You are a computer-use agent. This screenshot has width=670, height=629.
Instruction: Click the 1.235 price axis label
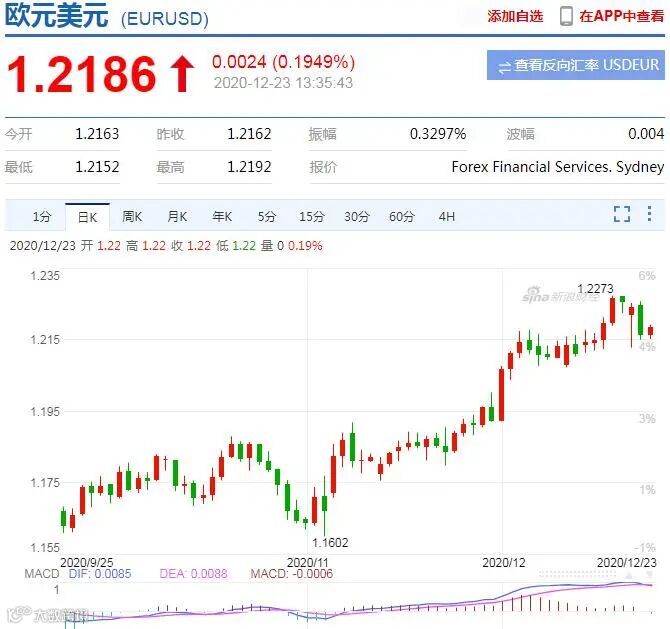(x=45, y=276)
